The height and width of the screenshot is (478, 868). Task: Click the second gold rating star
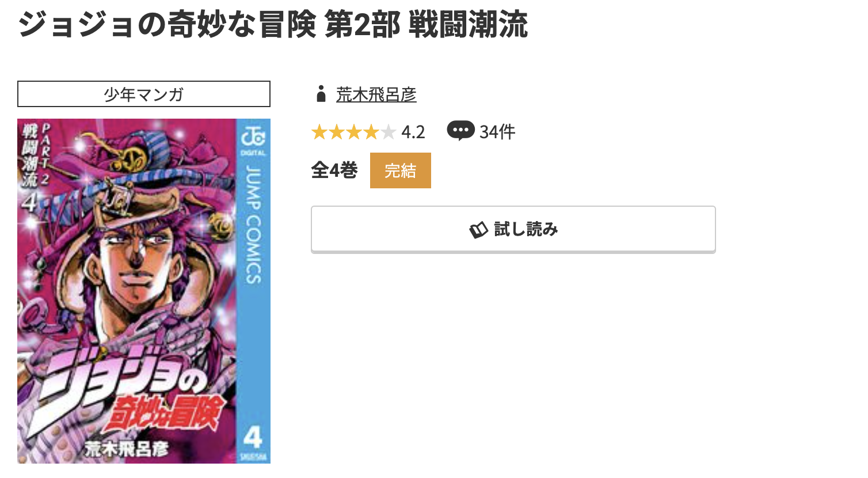coord(337,132)
